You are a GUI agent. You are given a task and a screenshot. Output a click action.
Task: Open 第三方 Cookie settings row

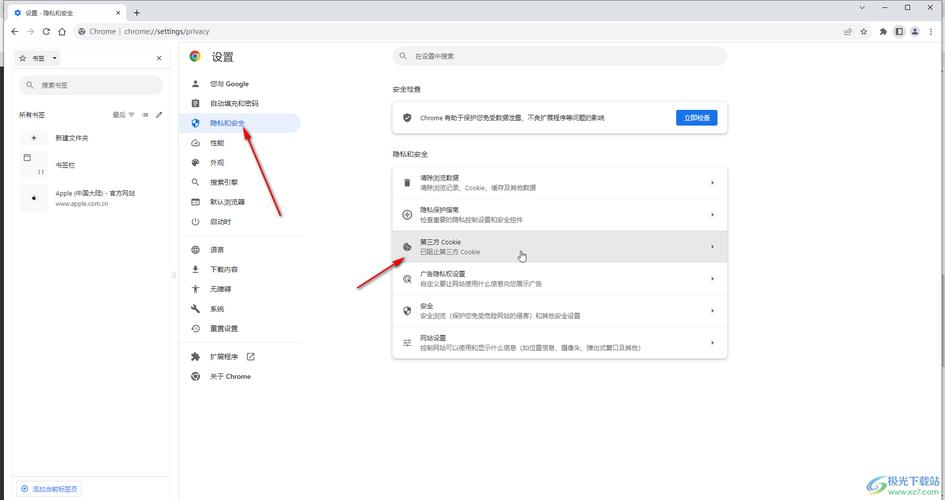coord(559,246)
